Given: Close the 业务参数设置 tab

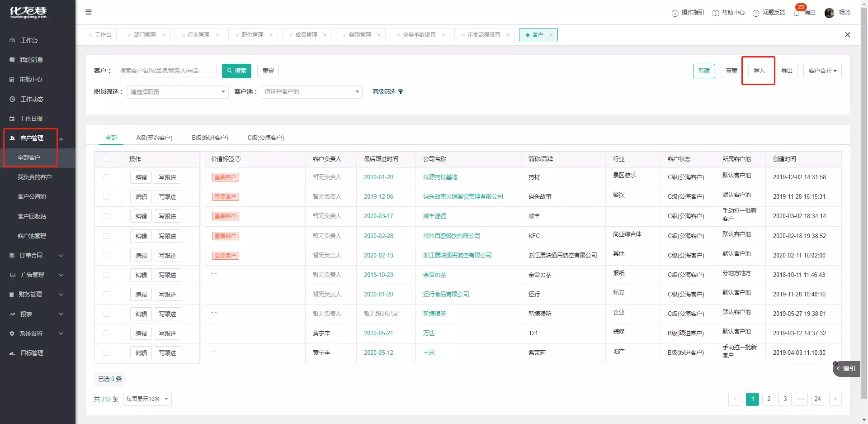Looking at the screenshot, I should (x=443, y=35).
